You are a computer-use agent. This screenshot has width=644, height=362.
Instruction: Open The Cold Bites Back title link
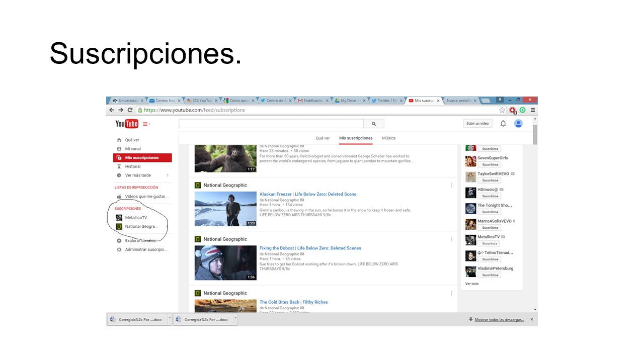point(294,302)
